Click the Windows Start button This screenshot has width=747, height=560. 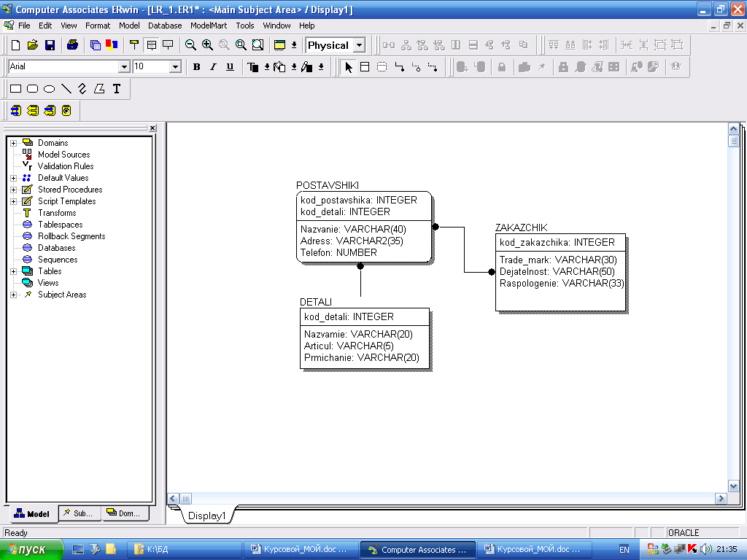[29, 549]
